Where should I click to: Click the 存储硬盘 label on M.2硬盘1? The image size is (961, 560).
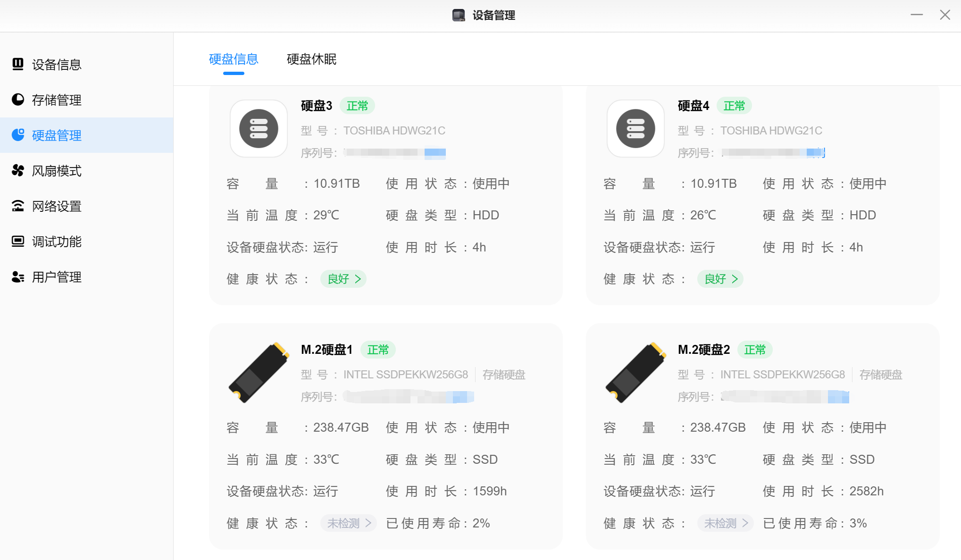(504, 375)
